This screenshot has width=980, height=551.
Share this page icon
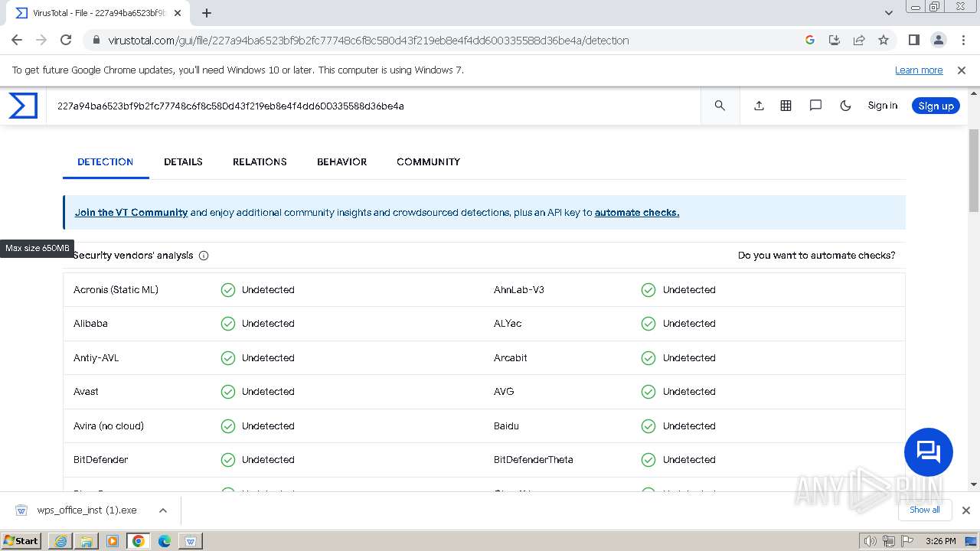pos(859,40)
